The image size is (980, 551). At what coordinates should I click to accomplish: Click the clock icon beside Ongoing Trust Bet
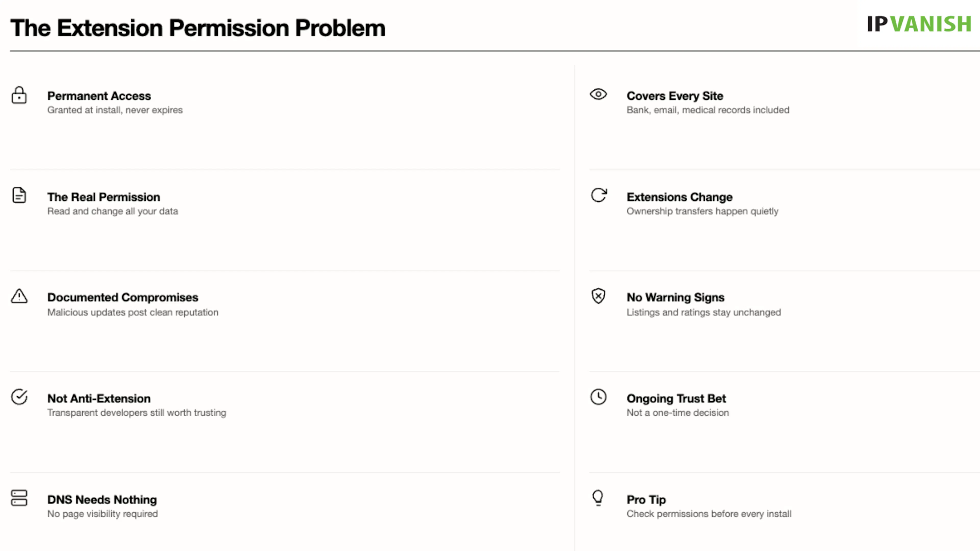coord(598,397)
